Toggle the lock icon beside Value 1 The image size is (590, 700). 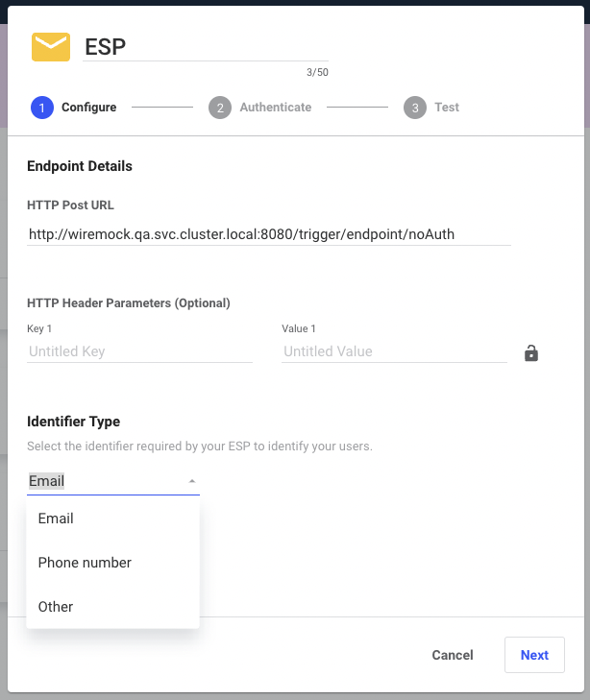coord(530,352)
